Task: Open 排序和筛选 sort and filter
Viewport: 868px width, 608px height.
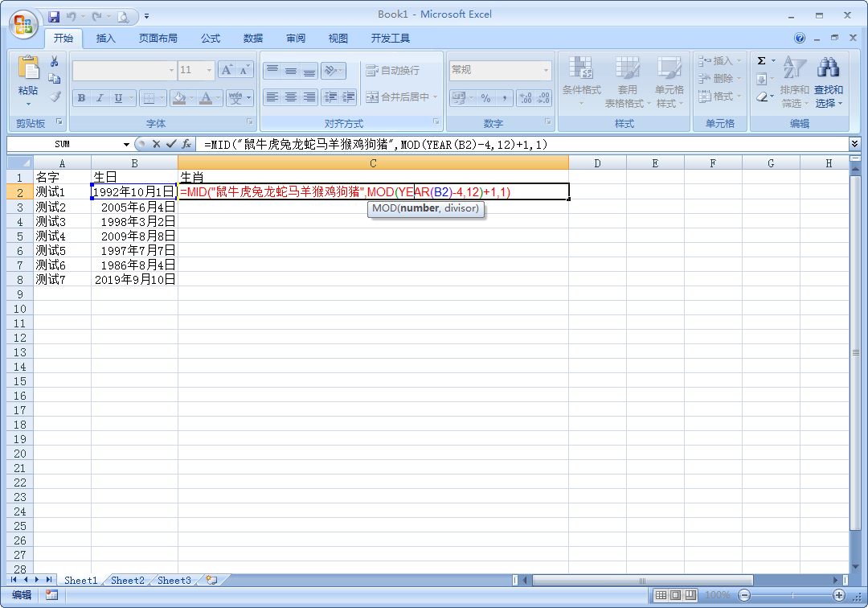Action: pyautogui.click(x=792, y=80)
